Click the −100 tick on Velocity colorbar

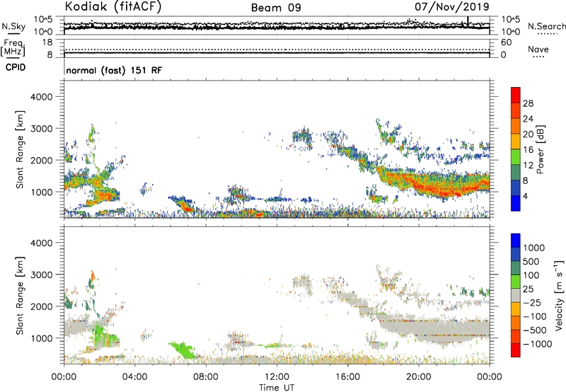coord(535,316)
